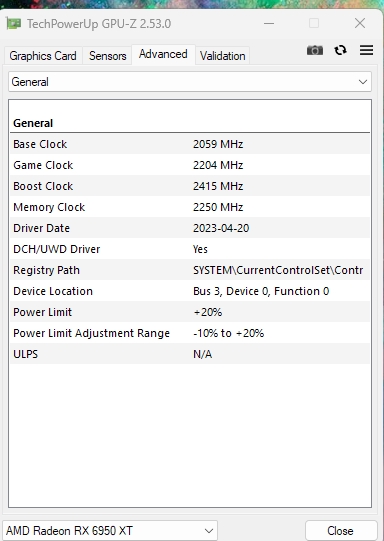Minimize the GPU-Z window
The image size is (384, 541).
pos(269,23)
